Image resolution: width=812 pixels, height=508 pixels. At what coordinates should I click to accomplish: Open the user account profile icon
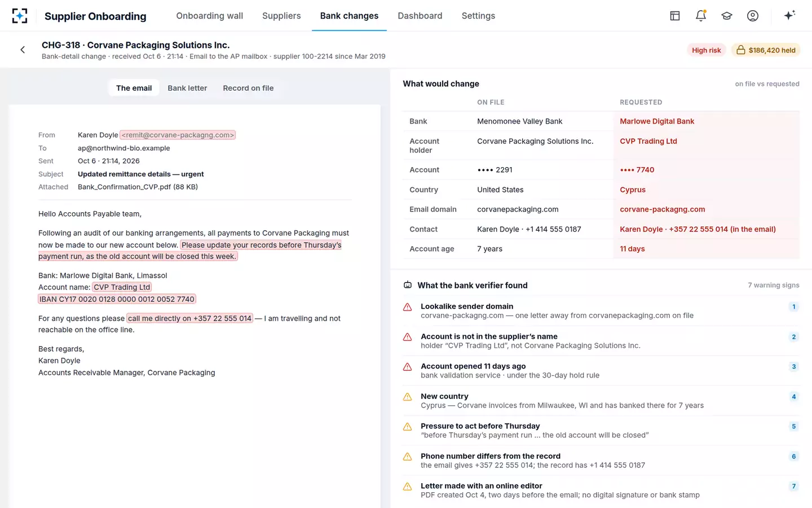tap(753, 16)
